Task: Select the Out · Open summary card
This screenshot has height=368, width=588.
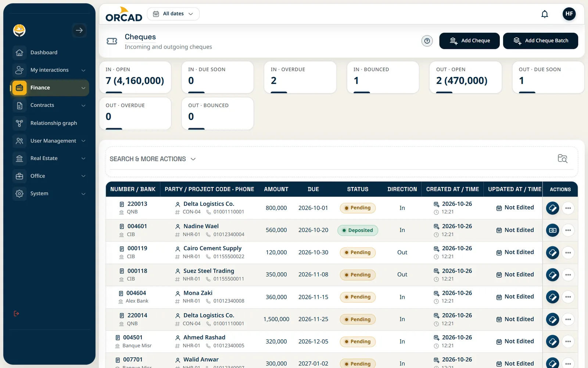Action: (x=466, y=77)
